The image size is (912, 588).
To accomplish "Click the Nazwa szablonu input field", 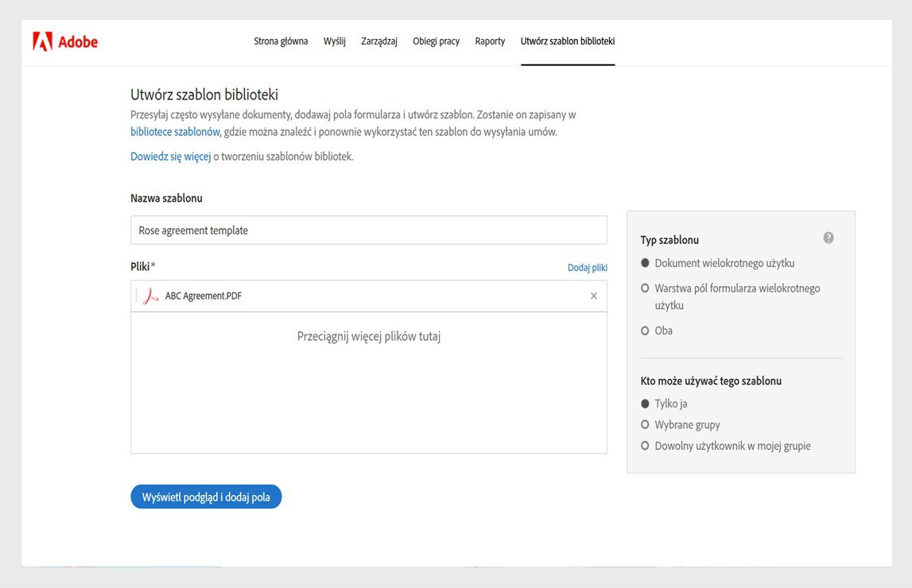I will [x=368, y=230].
